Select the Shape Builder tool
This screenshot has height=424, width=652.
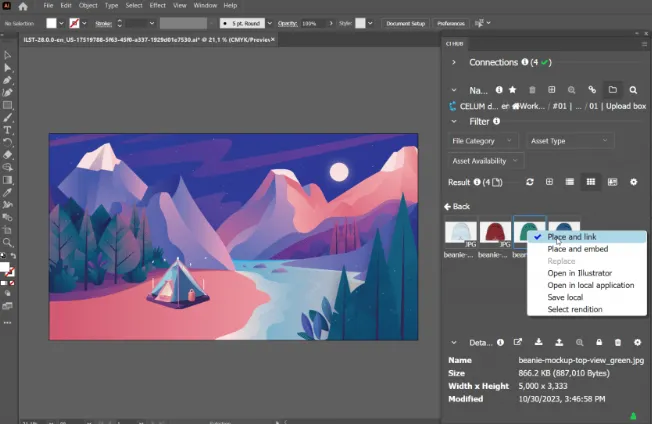pos(7,168)
